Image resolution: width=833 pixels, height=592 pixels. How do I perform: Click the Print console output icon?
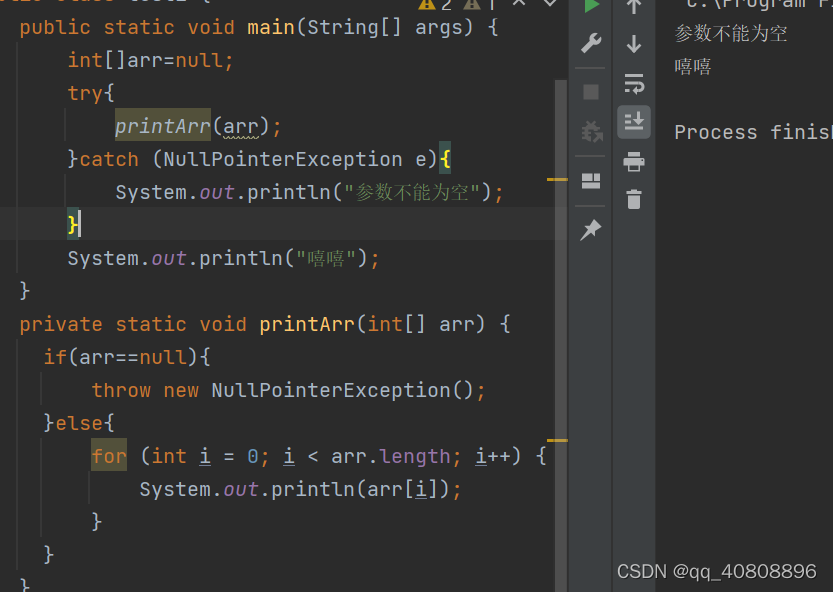(634, 162)
